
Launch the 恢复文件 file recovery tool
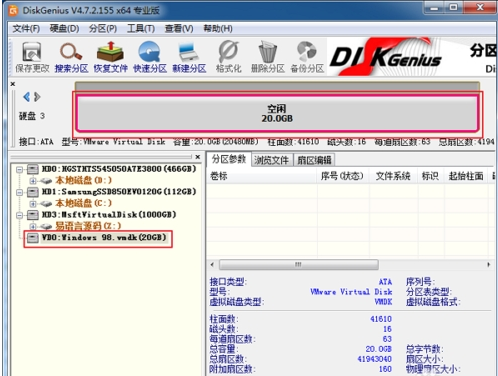[x=110, y=57]
